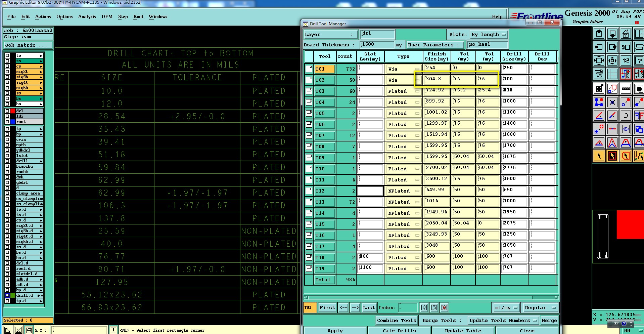Toggle checkbox for the cvia layer

click(7, 139)
